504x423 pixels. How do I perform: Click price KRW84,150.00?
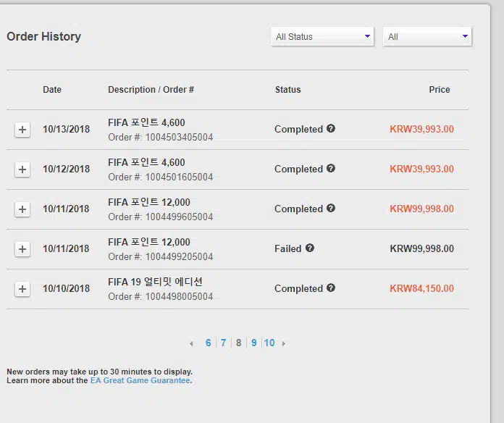click(421, 289)
